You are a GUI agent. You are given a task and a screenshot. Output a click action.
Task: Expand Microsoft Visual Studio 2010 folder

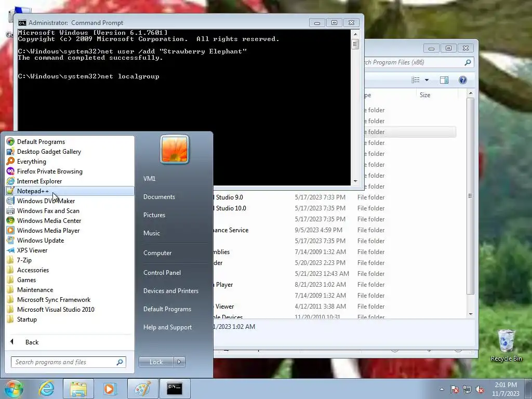pos(70,310)
